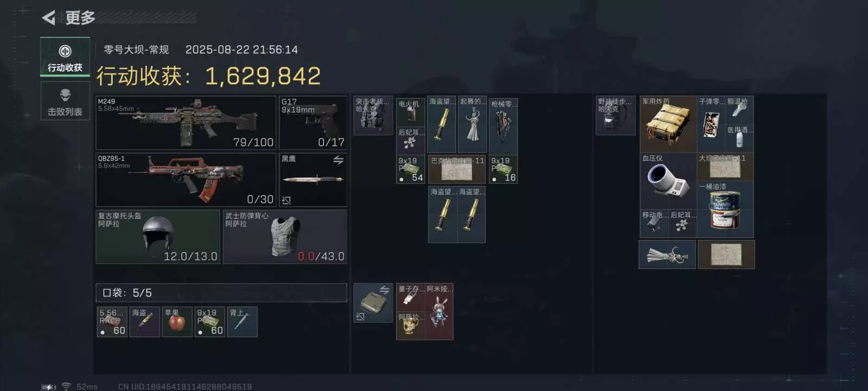
Task: Toggle swap arrows on the safe box
Action: [384, 289]
